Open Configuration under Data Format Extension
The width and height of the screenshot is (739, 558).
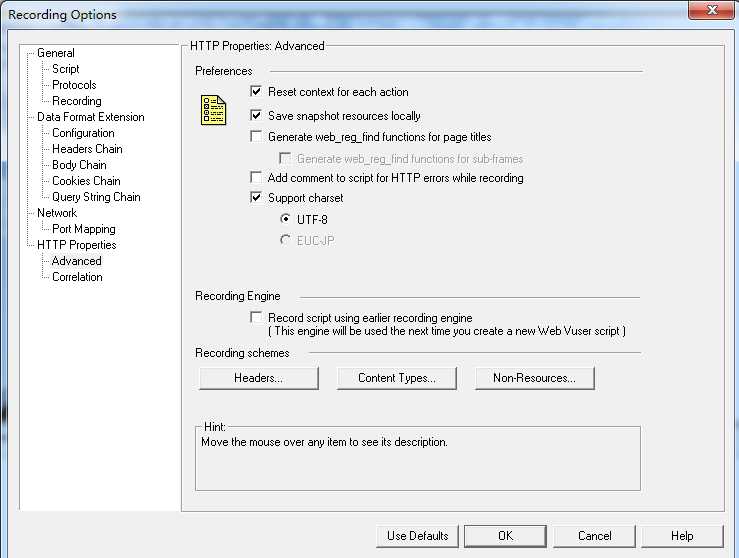[x=83, y=133]
